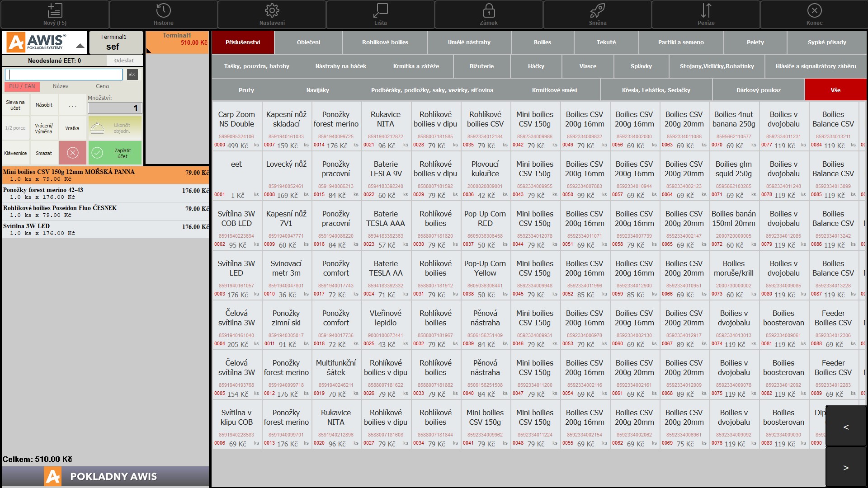The image size is (868, 488).
Task: Go to previous product page arrow
Action: (845, 427)
